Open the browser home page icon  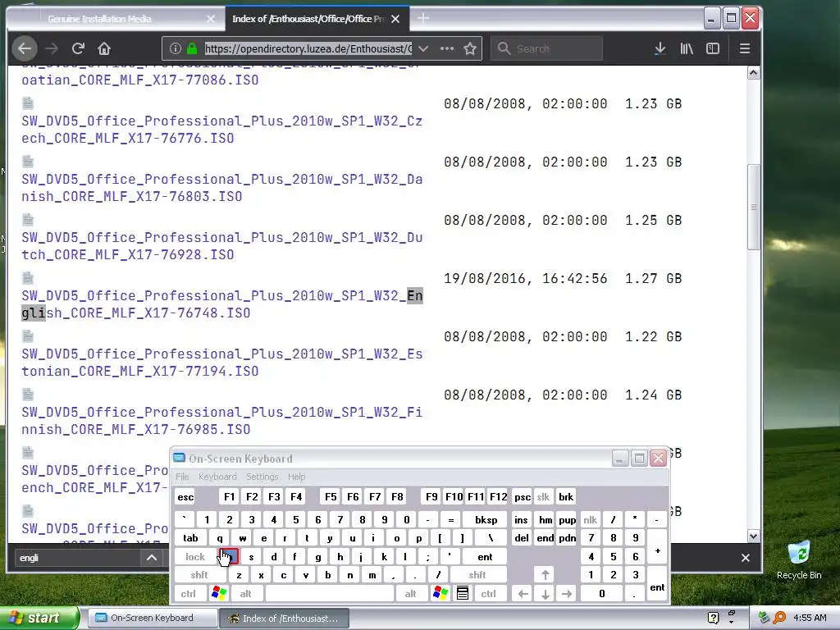tap(104, 48)
